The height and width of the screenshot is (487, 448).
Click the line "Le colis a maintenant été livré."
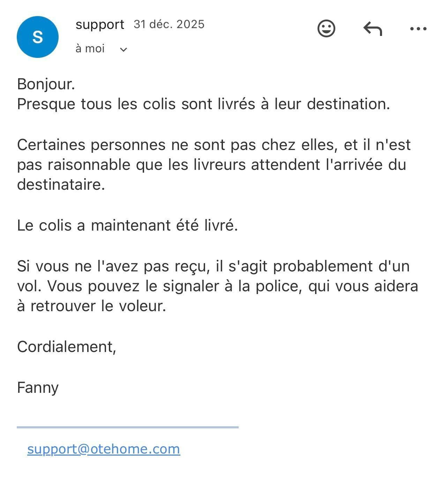pos(127,225)
